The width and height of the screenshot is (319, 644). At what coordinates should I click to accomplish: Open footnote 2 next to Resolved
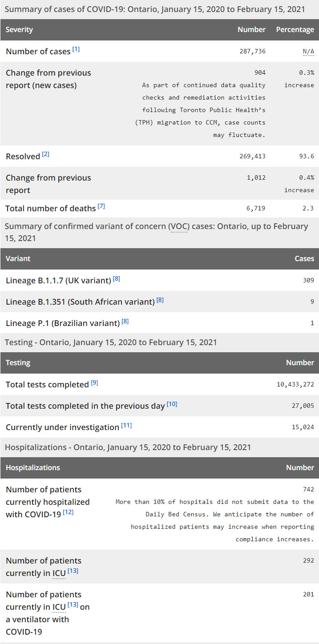pos(46,154)
